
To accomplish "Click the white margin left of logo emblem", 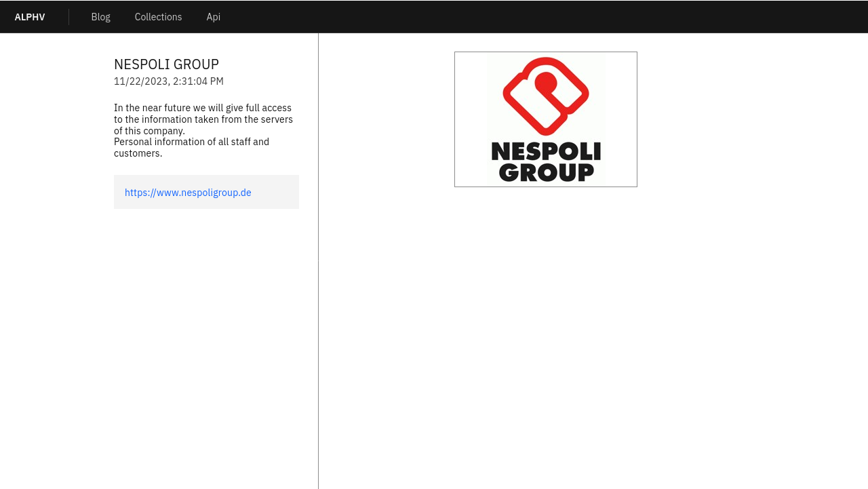I will coord(471,119).
